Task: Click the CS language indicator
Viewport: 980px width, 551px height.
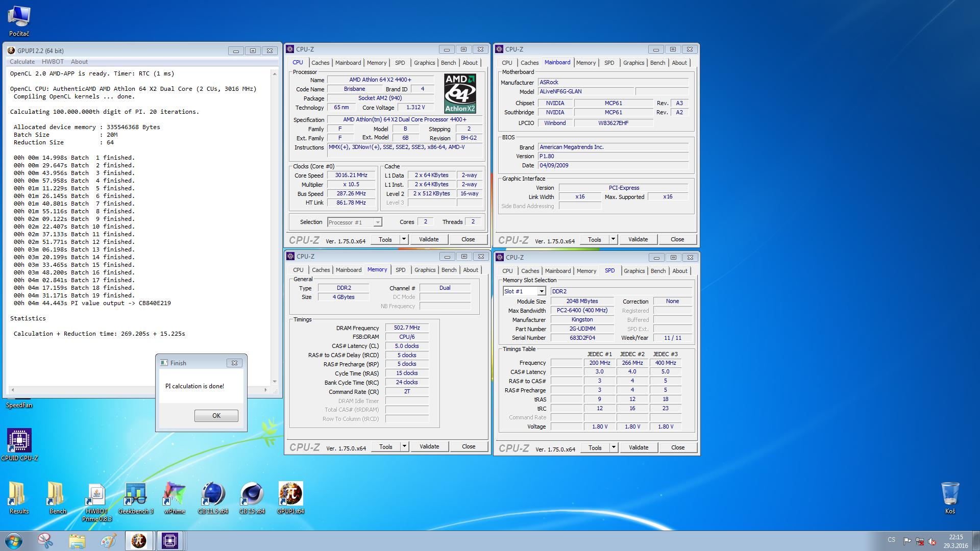Action: point(891,539)
